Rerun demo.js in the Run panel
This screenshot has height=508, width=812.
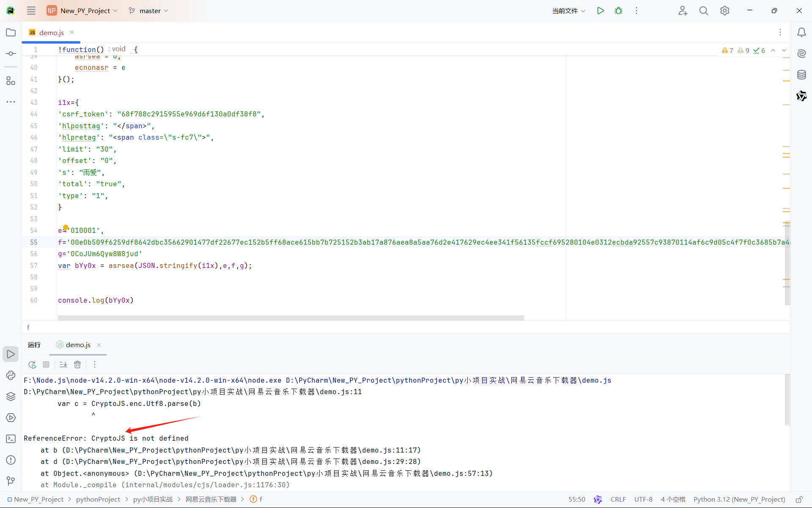pyautogui.click(x=32, y=364)
